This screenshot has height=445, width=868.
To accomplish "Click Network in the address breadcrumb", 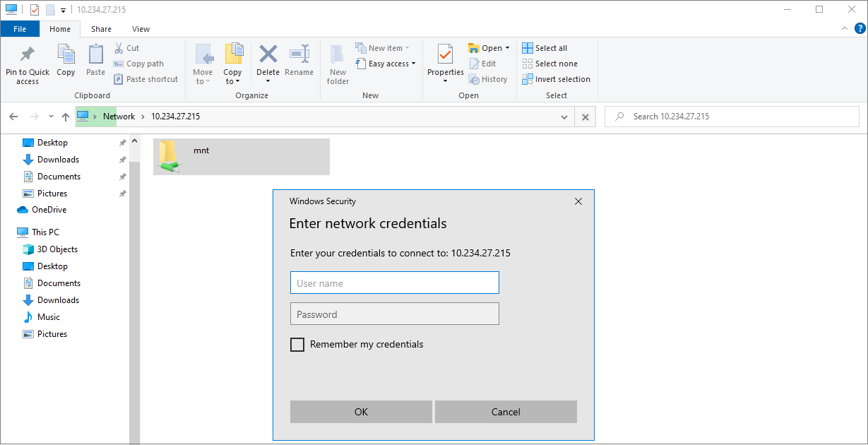I will coord(119,117).
